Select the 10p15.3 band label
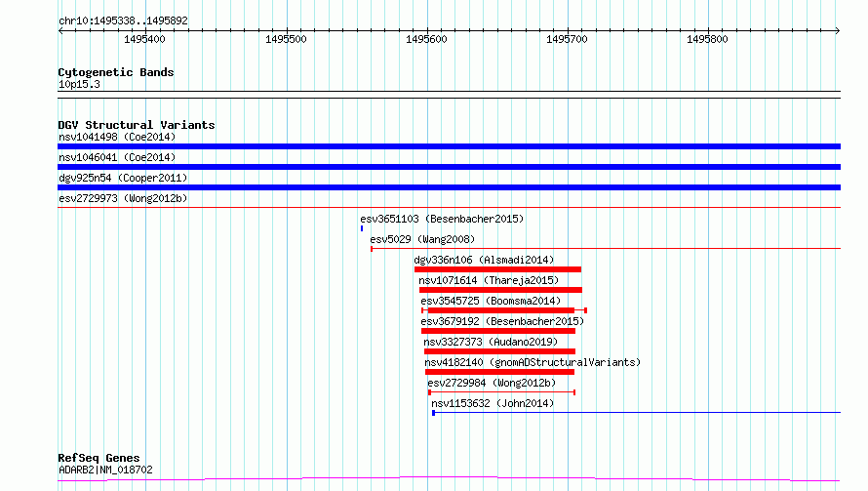Viewport: 868px width, 491px height. pos(79,84)
